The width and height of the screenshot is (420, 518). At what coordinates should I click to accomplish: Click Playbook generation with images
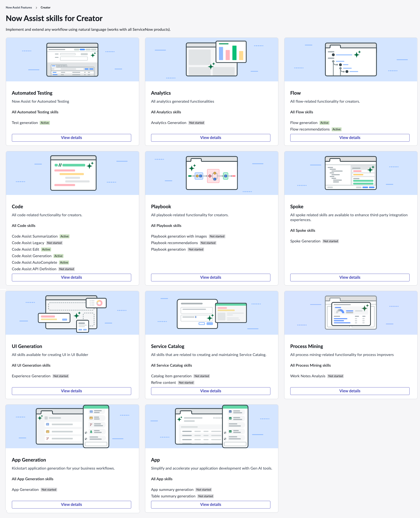(x=179, y=236)
